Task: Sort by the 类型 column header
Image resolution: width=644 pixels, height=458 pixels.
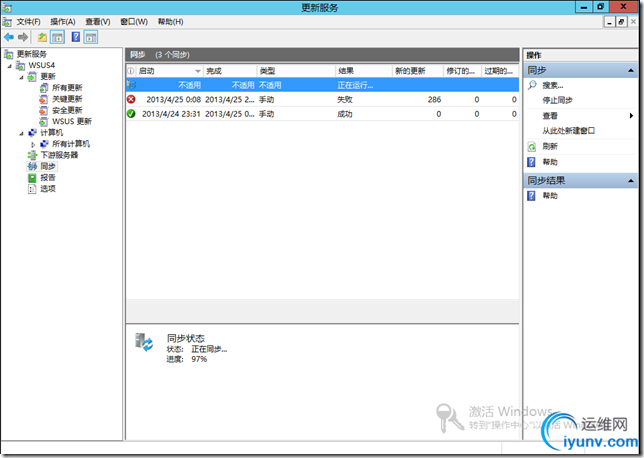Action: pyautogui.click(x=296, y=71)
